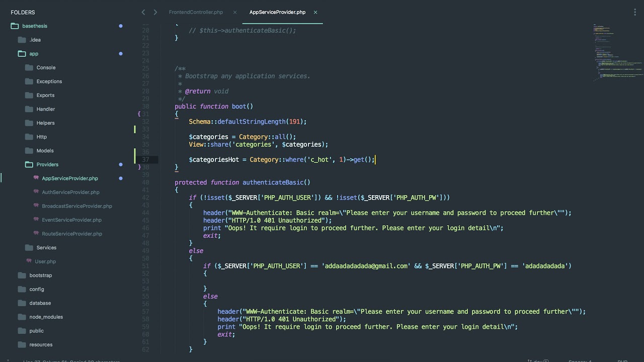Screen dimensions: 644x362
Task: Click PHP file icon beside User.php
Action: [x=29, y=261]
